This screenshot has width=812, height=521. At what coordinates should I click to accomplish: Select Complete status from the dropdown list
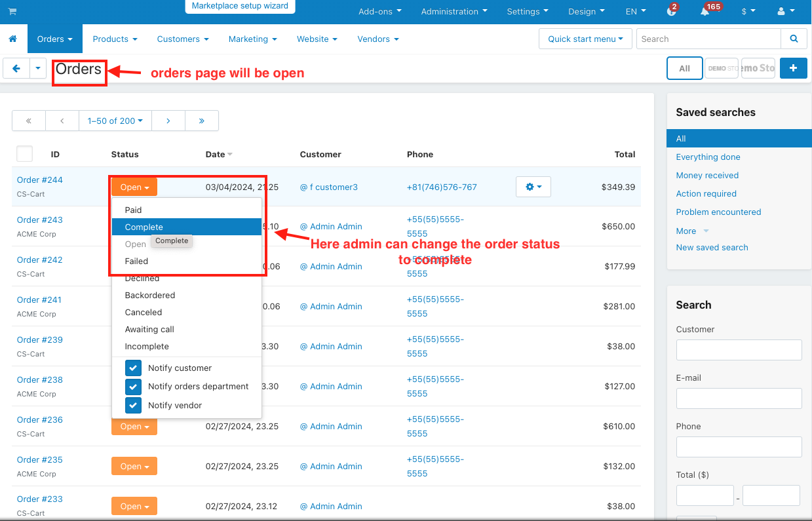(144, 227)
